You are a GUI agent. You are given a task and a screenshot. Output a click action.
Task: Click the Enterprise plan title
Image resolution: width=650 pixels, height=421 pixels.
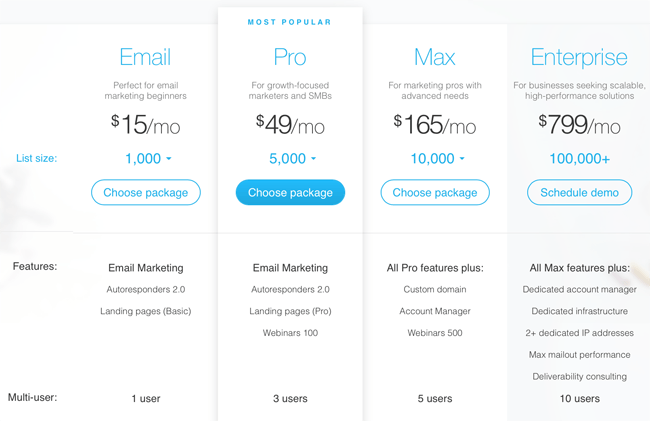tap(579, 57)
